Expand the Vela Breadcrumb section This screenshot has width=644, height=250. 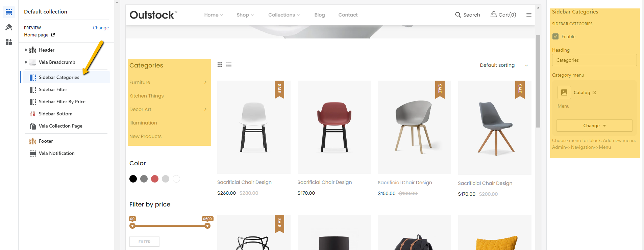tap(26, 62)
